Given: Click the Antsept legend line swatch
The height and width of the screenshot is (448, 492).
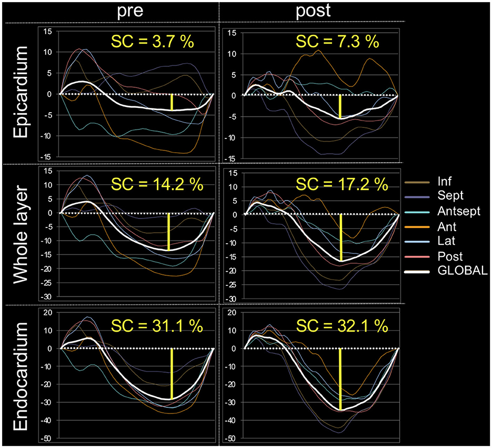Looking at the screenshot, I should 417,212.
